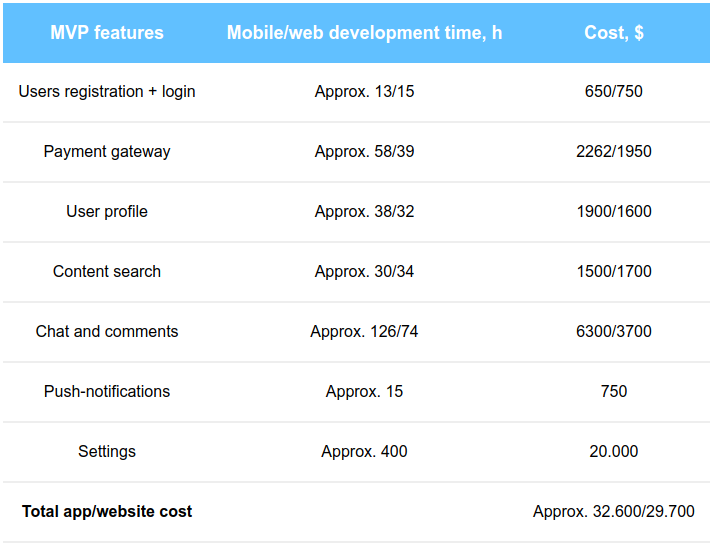Click the Cost, $ column header
This screenshot has height=544, width=714.
[614, 33]
